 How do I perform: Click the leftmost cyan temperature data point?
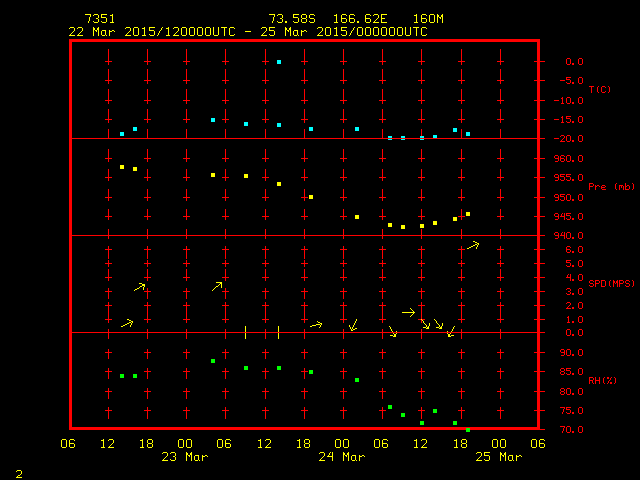122,133
